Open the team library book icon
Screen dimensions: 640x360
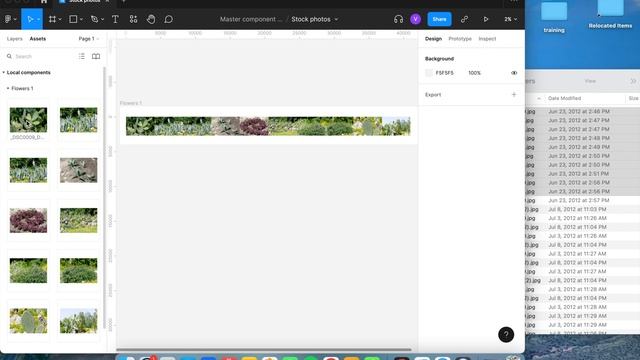tap(96, 56)
